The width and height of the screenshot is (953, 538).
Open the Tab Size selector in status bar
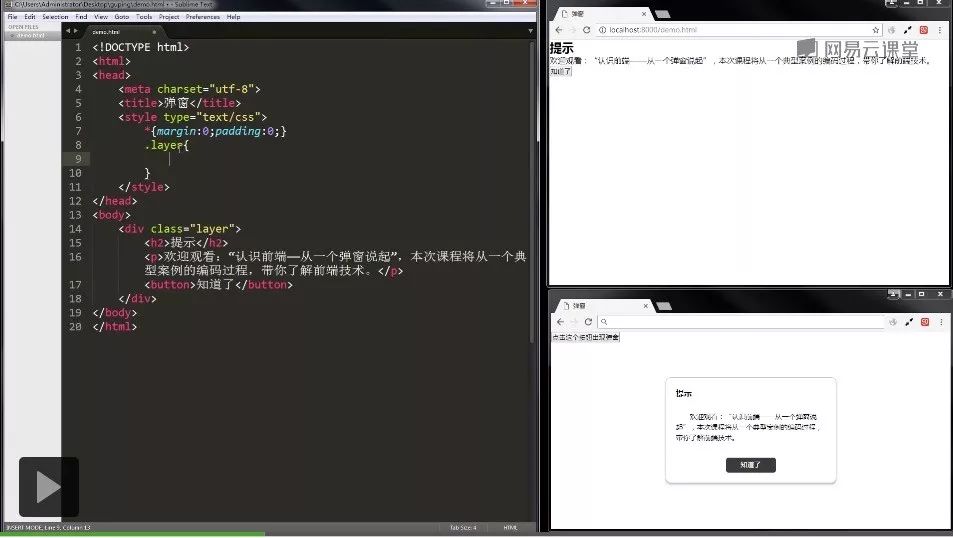coord(463,528)
